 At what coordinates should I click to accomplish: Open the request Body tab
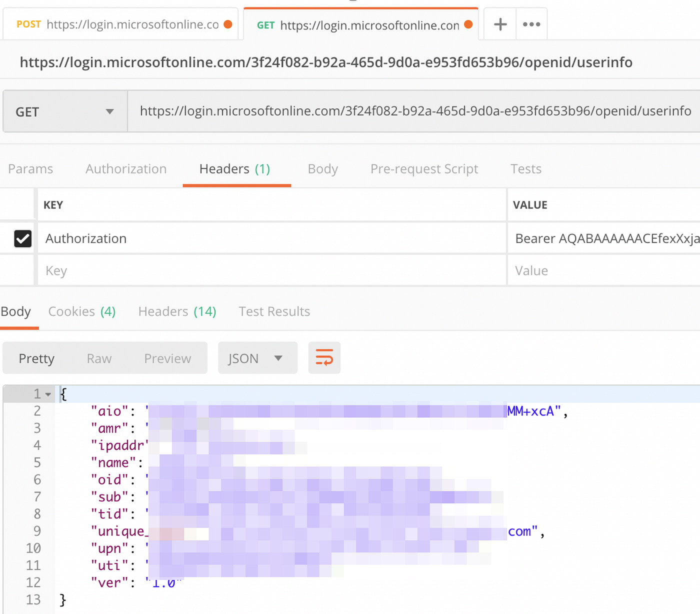(323, 169)
